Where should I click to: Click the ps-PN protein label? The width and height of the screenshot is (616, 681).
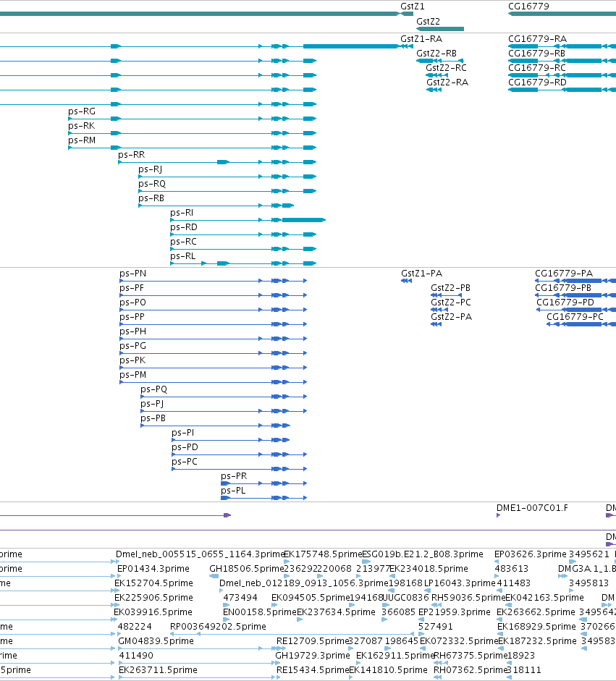(133, 274)
